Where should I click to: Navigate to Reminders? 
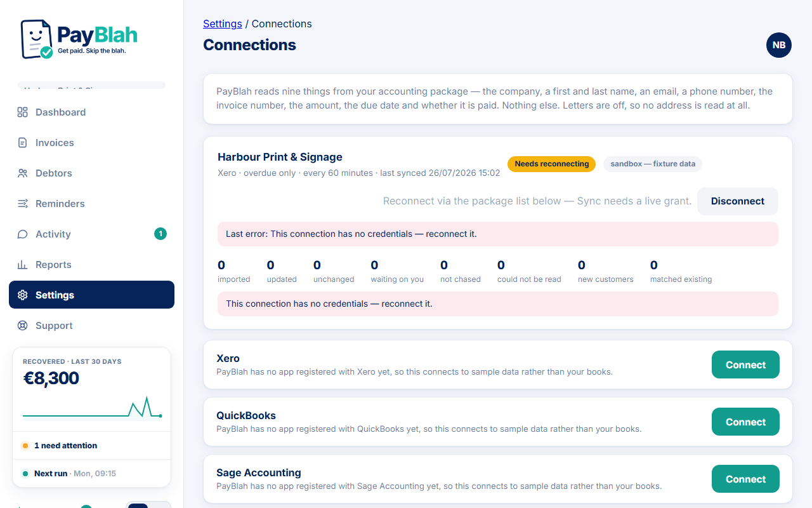91,204
